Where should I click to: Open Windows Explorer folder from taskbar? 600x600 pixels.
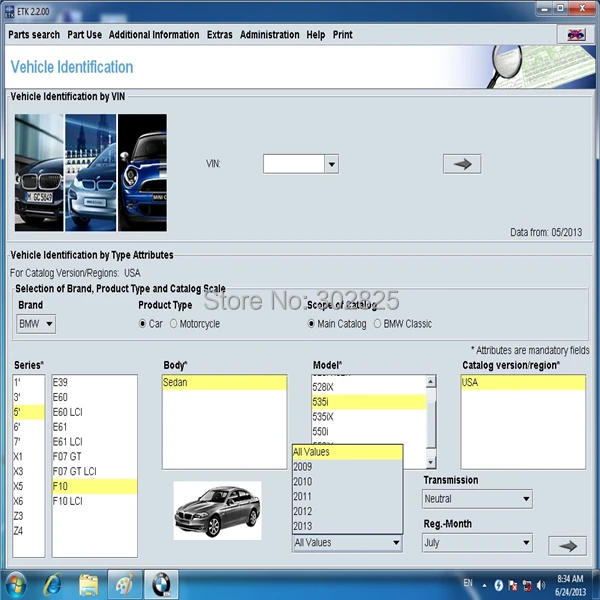pos(88,585)
